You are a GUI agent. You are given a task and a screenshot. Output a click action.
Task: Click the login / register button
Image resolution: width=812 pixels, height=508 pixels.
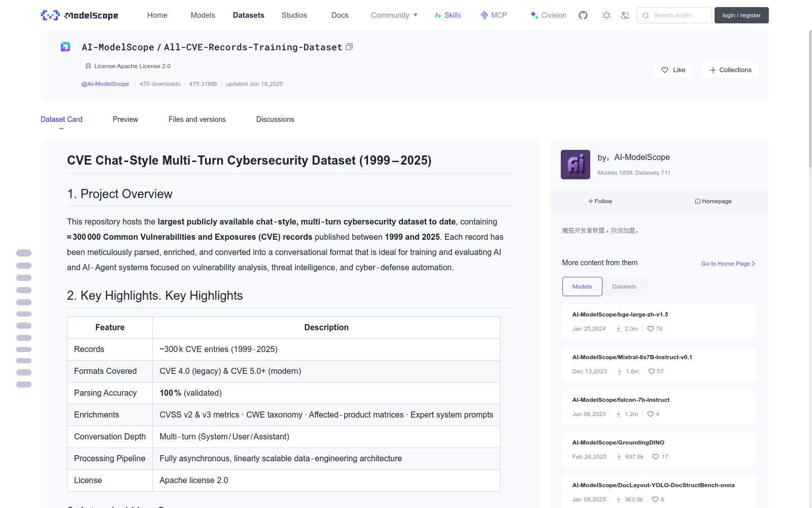pyautogui.click(x=741, y=15)
